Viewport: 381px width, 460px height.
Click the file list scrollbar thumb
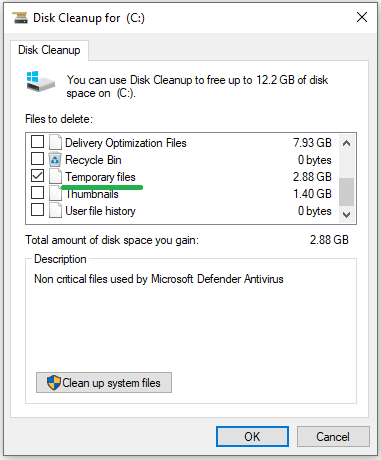(x=346, y=192)
